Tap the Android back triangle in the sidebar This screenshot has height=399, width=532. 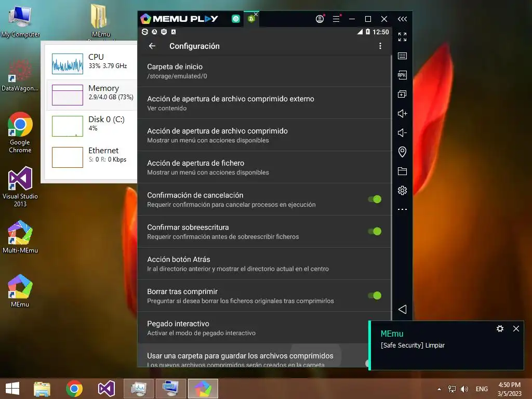tap(402, 309)
